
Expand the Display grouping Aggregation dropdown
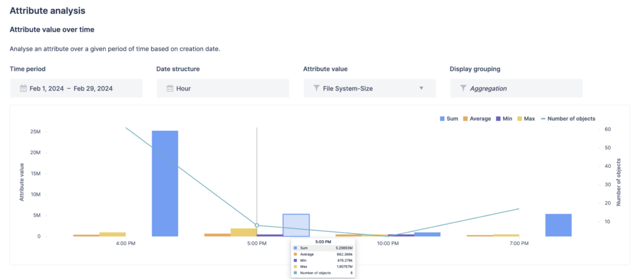click(516, 89)
